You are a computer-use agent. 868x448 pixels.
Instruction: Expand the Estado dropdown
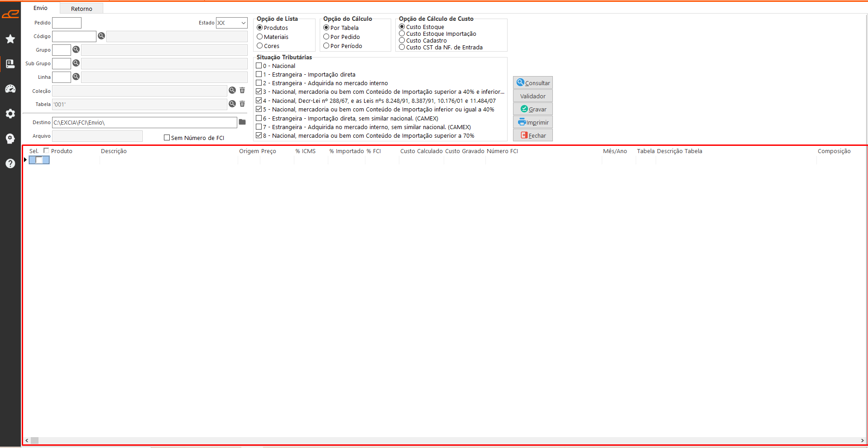click(243, 23)
